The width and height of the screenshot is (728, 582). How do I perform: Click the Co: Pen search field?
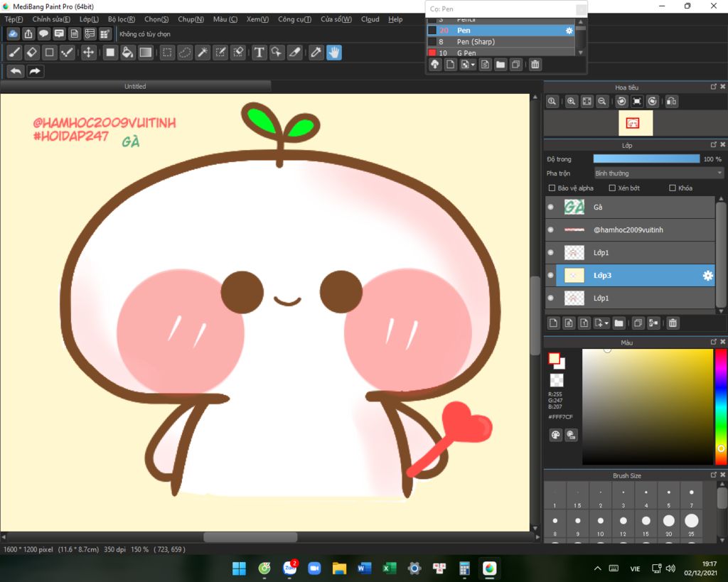(x=501, y=9)
